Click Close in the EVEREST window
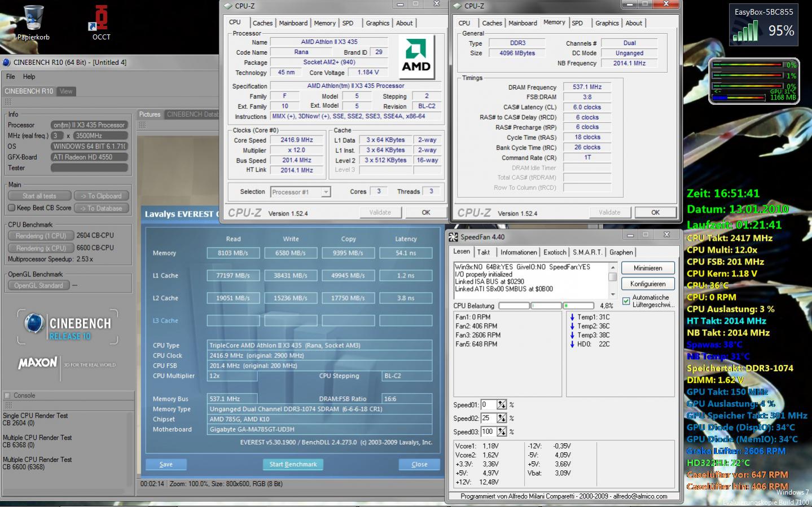The image size is (812, 507). [419, 464]
